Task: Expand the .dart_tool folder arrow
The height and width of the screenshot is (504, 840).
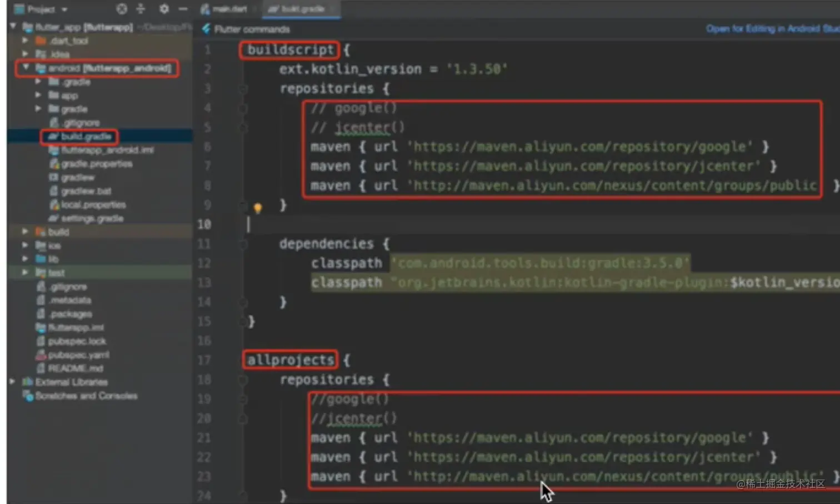Action: [25, 40]
